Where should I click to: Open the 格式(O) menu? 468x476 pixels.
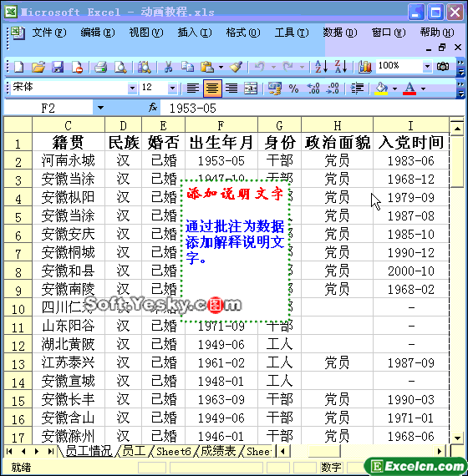coord(243,33)
